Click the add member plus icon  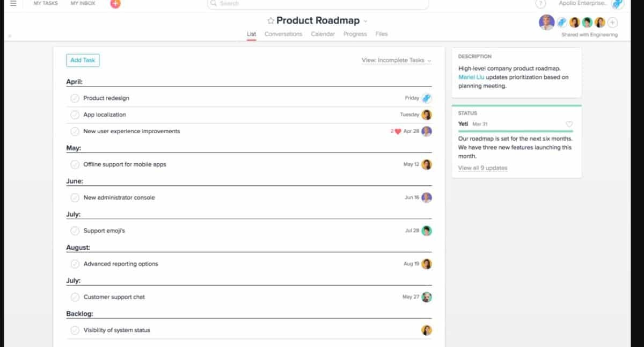(x=612, y=23)
